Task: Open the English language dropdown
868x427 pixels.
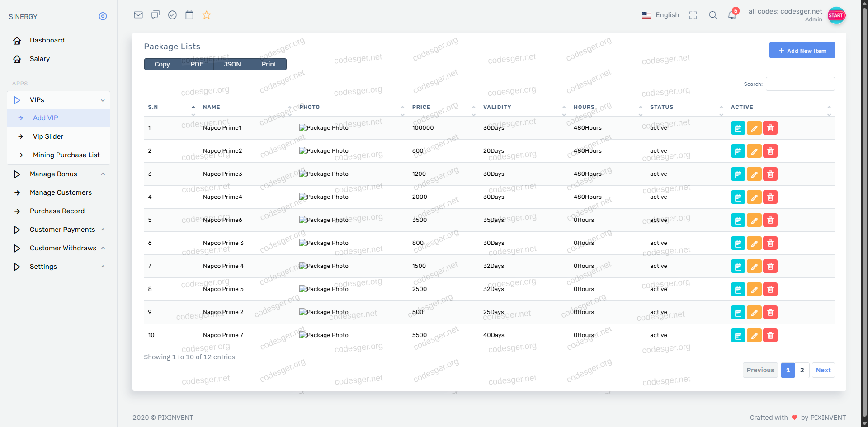Action: pyautogui.click(x=660, y=15)
